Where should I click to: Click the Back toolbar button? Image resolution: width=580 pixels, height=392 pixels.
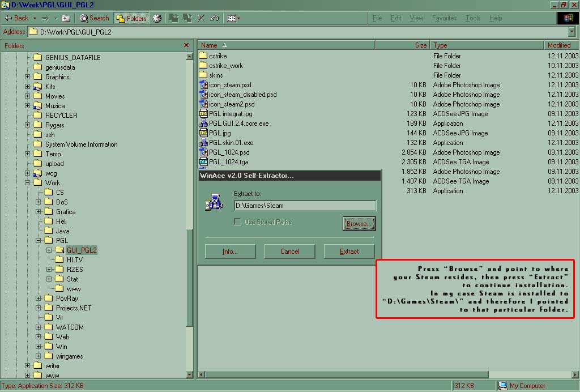coord(16,18)
